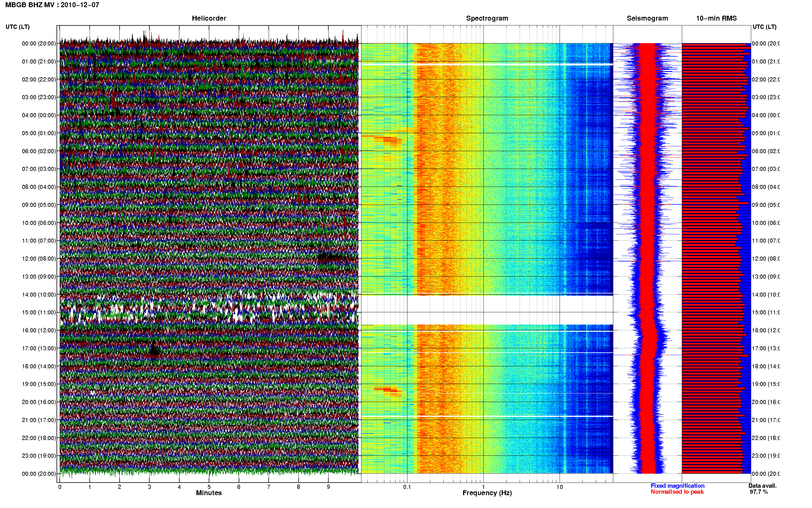The image size is (812, 508).
Task: Click the 'Minutes' axis label under helicorder
Action: click(209, 493)
